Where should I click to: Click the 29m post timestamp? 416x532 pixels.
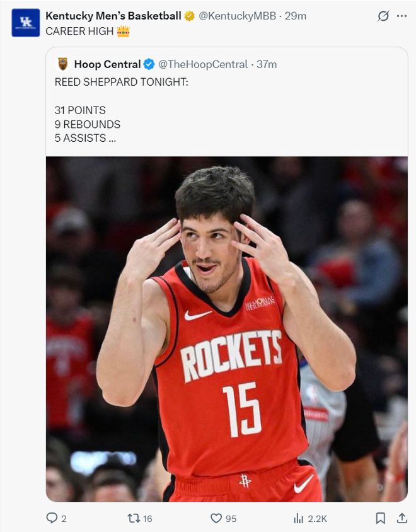(x=296, y=16)
